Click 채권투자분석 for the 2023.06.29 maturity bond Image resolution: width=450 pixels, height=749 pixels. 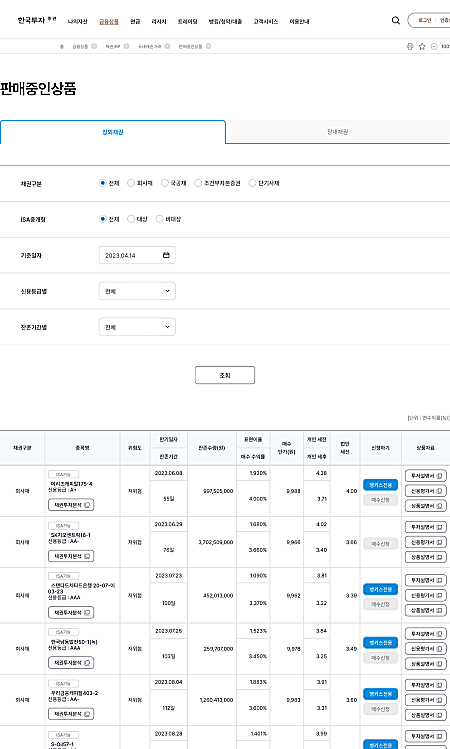(71, 556)
